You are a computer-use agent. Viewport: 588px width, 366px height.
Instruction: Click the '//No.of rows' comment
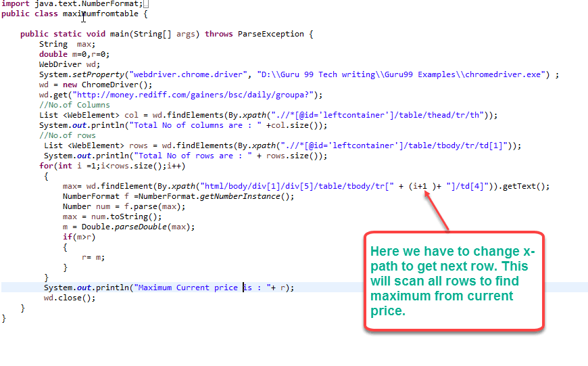[x=68, y=135]
